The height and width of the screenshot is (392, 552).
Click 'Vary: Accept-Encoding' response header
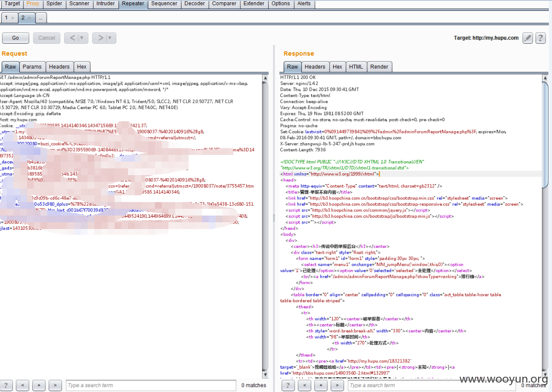(304, 108)
